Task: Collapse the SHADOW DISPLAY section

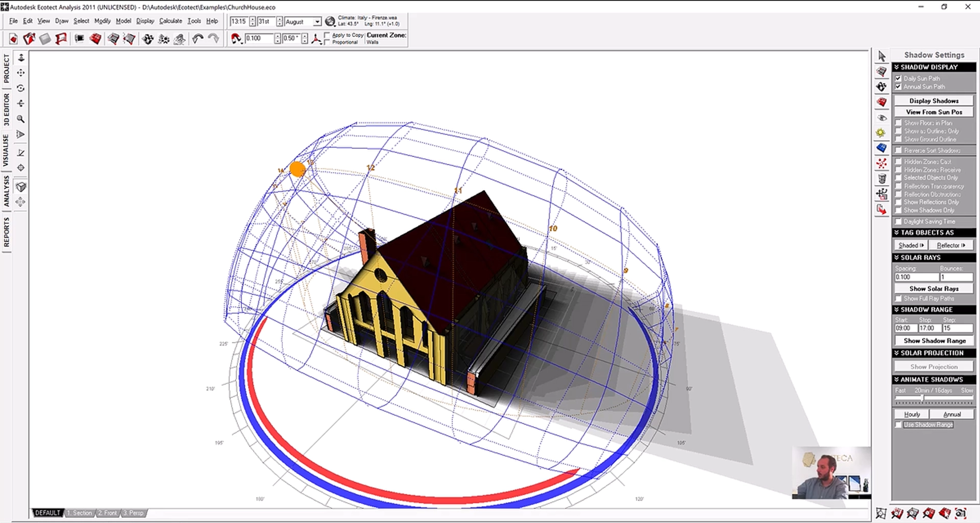Action: pyautogui.click(x=934, y=67)
